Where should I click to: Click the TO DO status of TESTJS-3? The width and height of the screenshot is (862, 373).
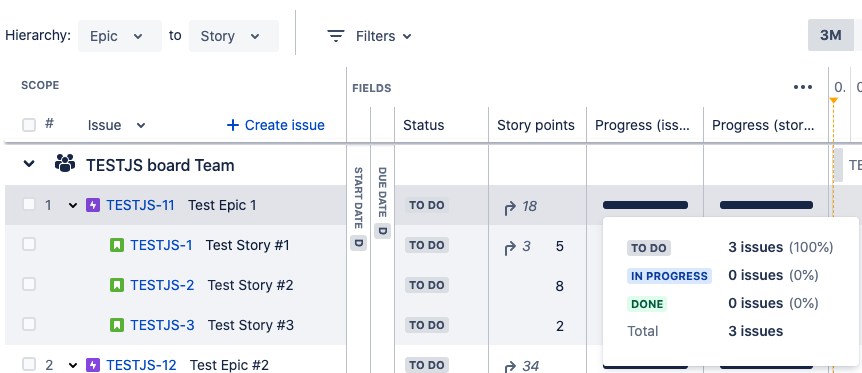pos(427,325)
